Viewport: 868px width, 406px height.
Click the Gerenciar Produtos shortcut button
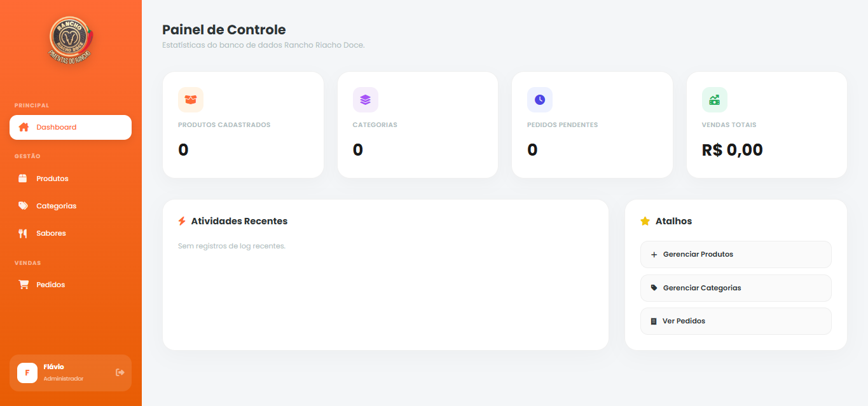pos(736,254)
